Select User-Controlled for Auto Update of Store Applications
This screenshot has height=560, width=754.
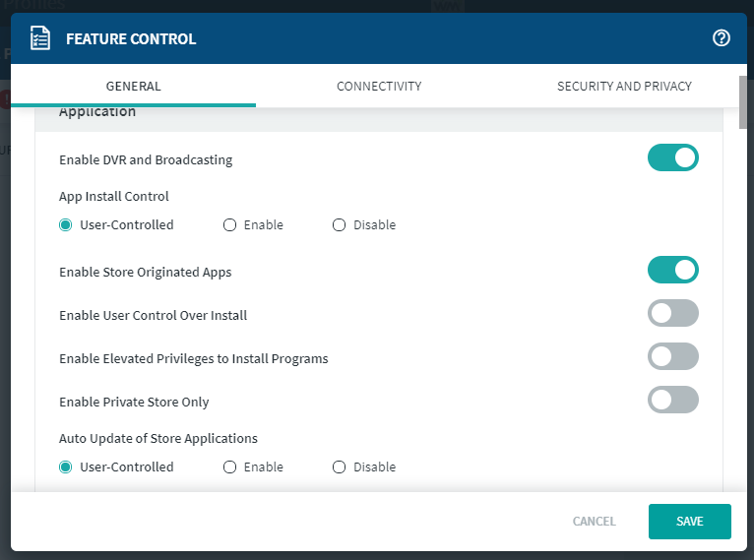click(66, 467)
